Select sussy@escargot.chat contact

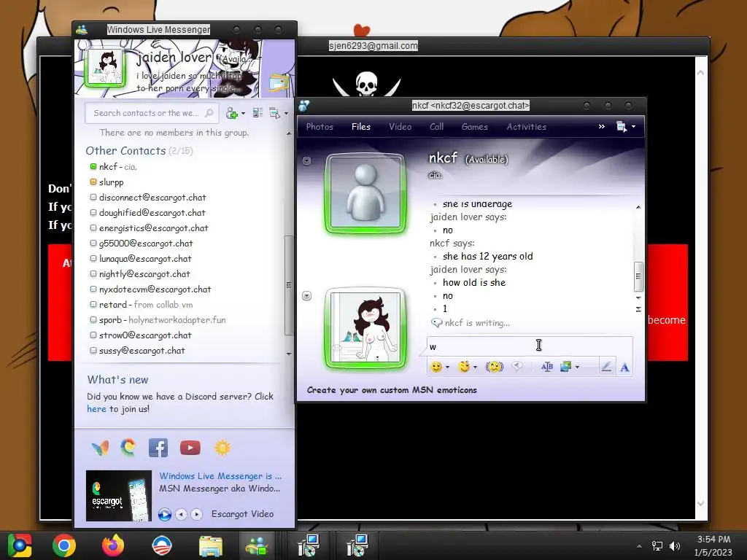(x=137, y=350)
